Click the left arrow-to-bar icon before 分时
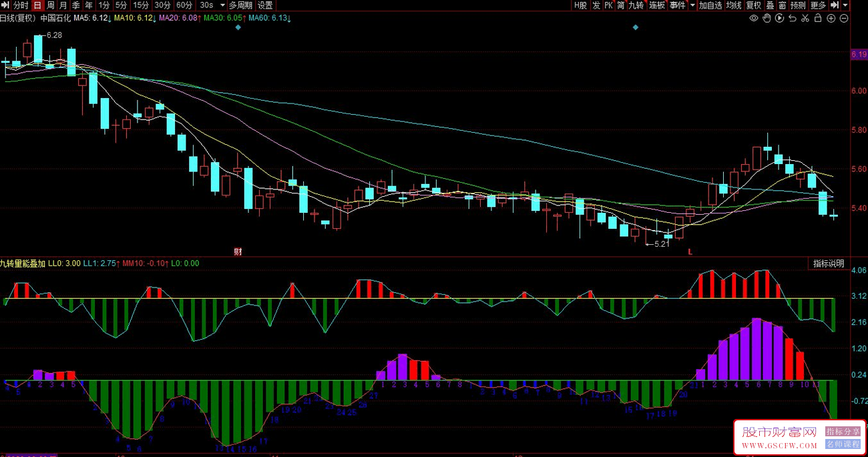868x457 pixels. pyautogui.click(x=5, y=5)
